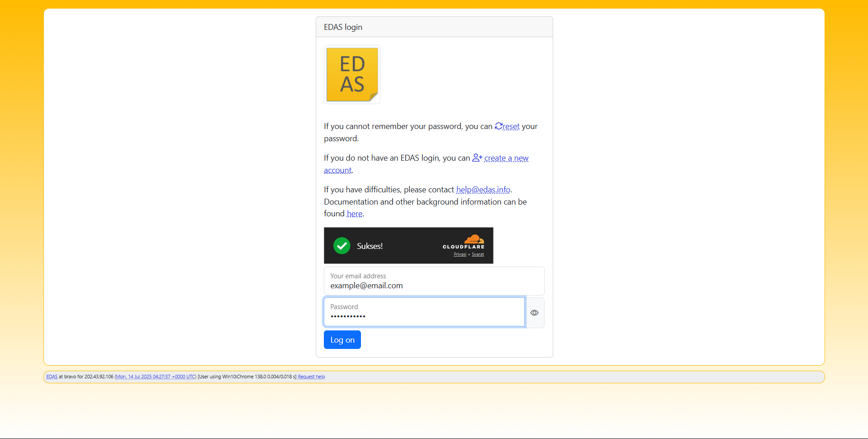This screenshot has width=868, height=439.
Task: Open the Request help footer link
Action: pos(311,377)
